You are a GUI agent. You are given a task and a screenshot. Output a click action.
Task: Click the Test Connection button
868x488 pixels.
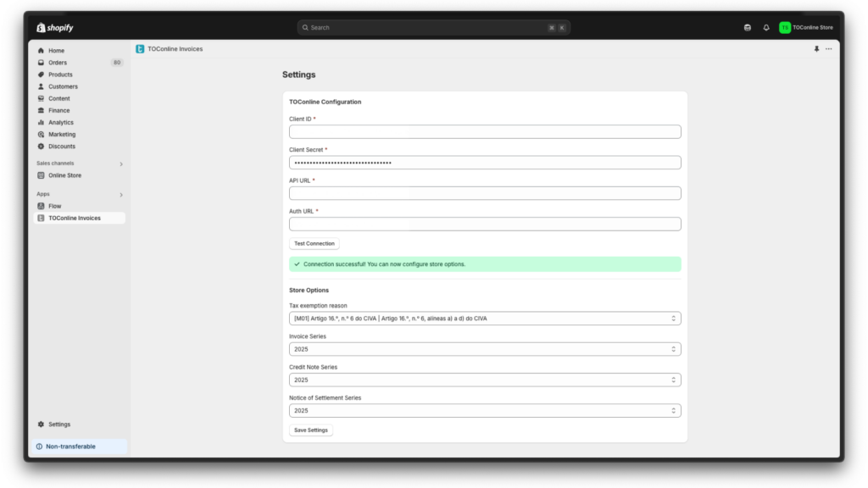click(x=314, y=243)
